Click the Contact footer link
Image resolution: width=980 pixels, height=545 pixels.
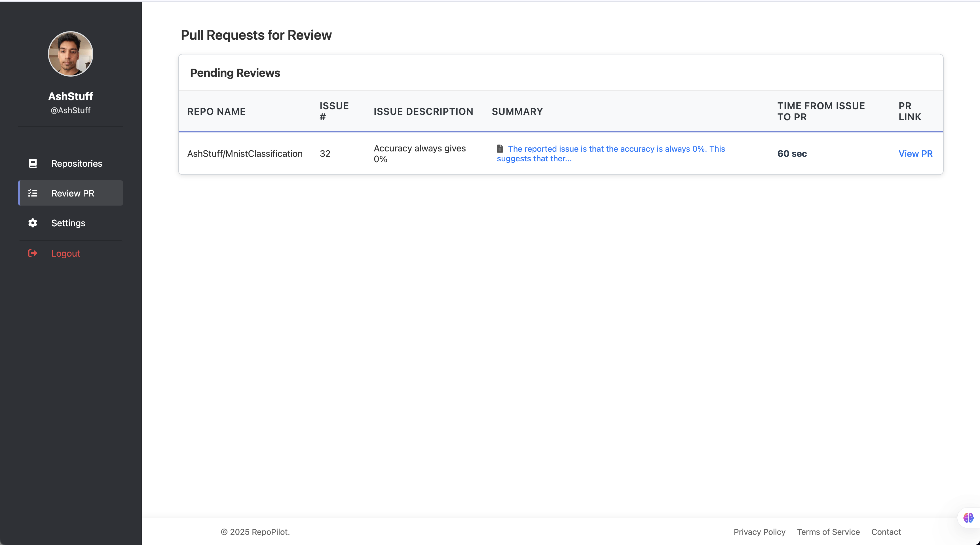886,532
